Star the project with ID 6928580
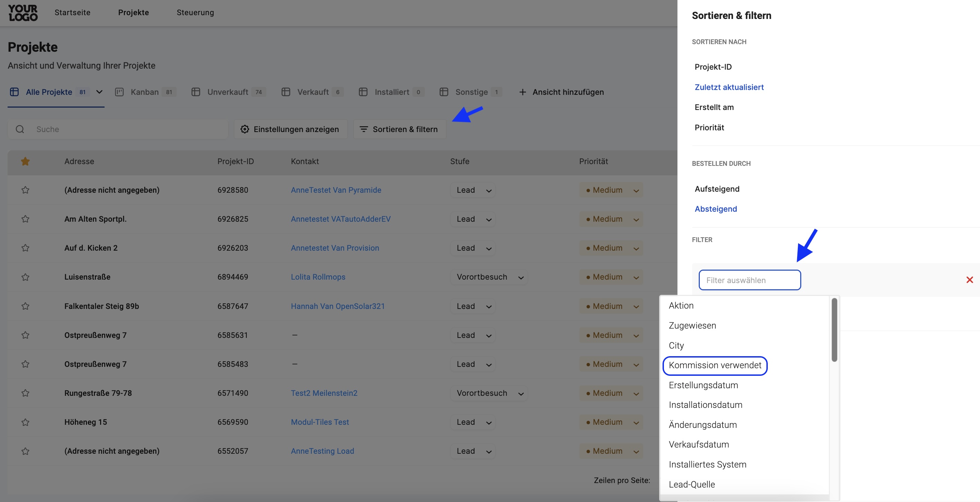 25,190
